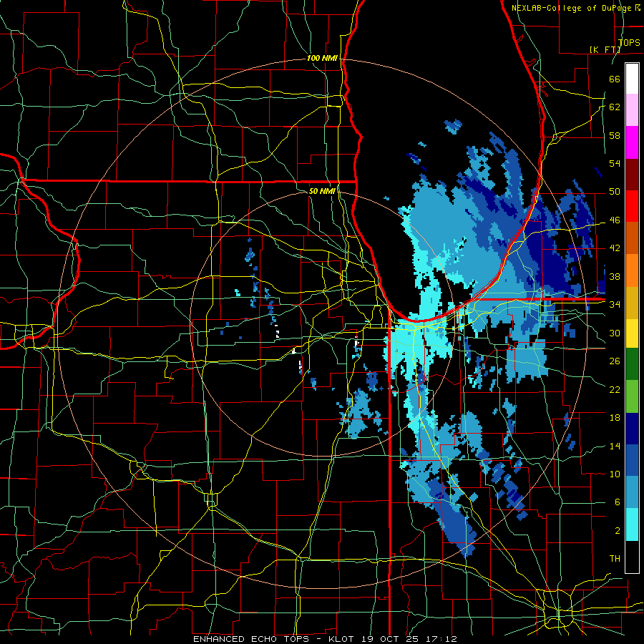Click the black TH legend swatch

pos(632,557)
